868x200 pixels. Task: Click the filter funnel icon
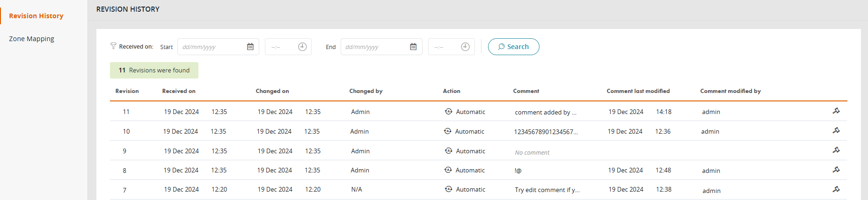(x=113, y=46)
